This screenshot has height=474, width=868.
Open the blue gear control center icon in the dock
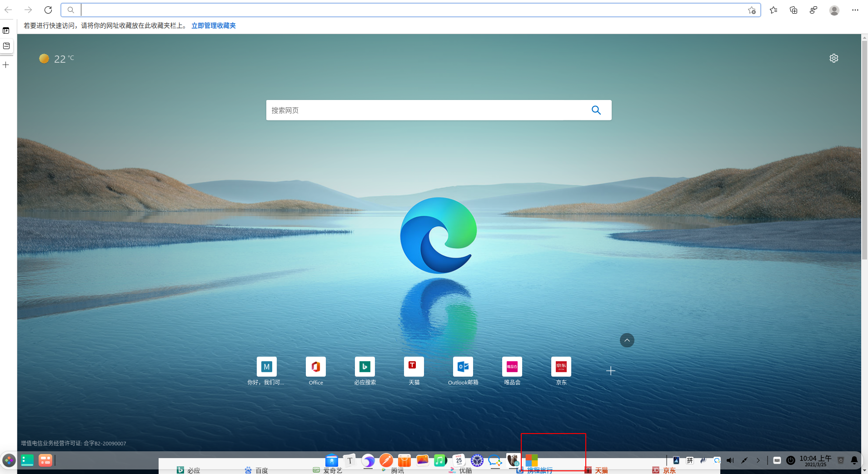(x=477, y=460)
